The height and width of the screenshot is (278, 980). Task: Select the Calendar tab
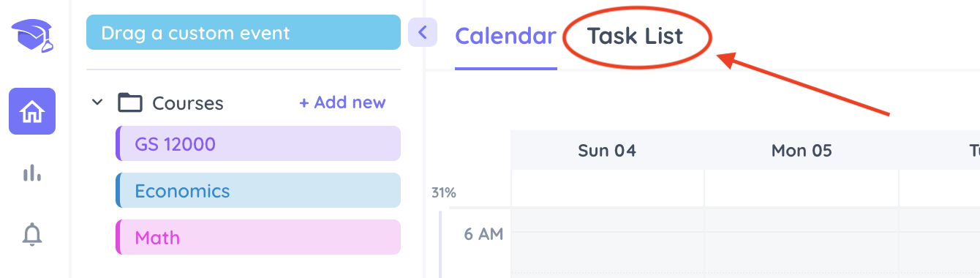point(505,36)
